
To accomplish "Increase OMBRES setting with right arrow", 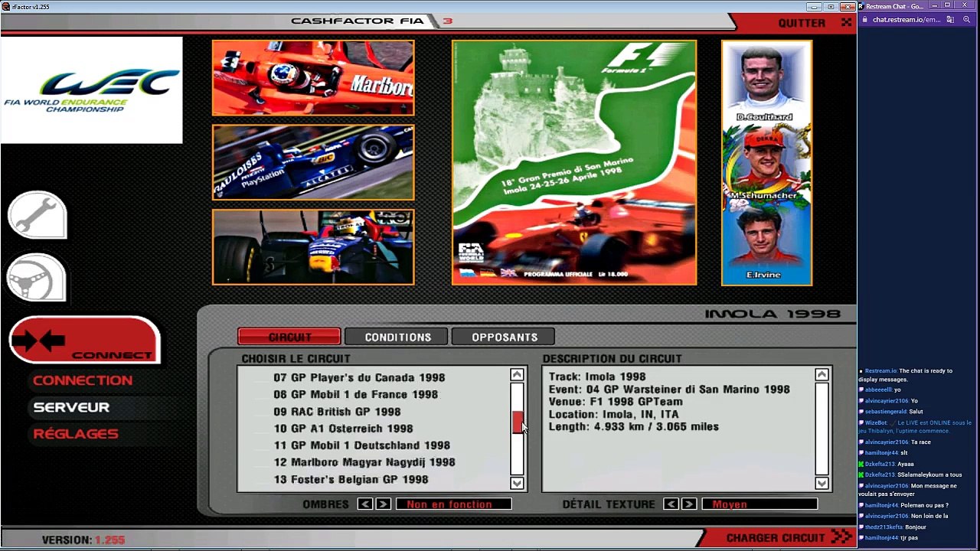I will (383, 504).
